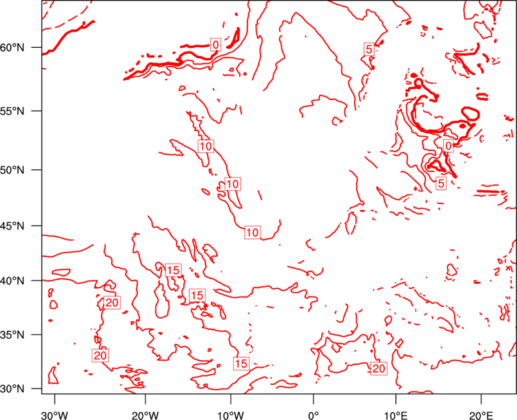Click the 55°N latitude axis label
The image size is (517, 420).
[12, 111]
